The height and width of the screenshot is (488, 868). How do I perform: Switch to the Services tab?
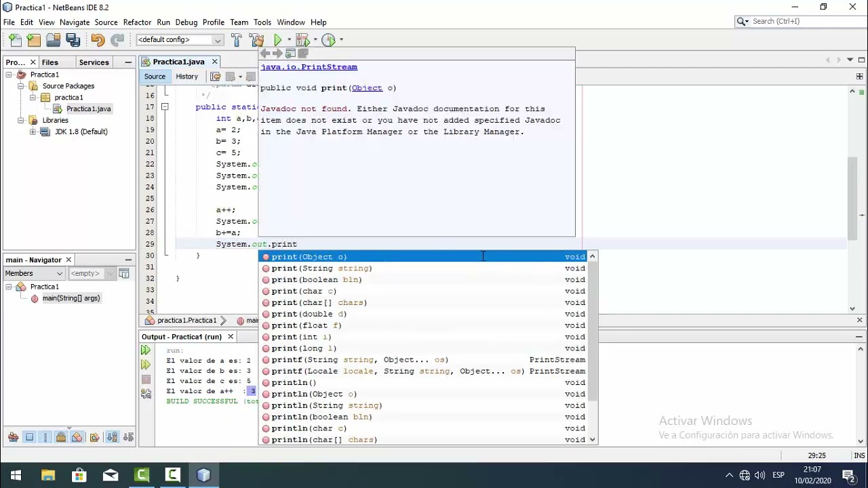coord(94,62)
